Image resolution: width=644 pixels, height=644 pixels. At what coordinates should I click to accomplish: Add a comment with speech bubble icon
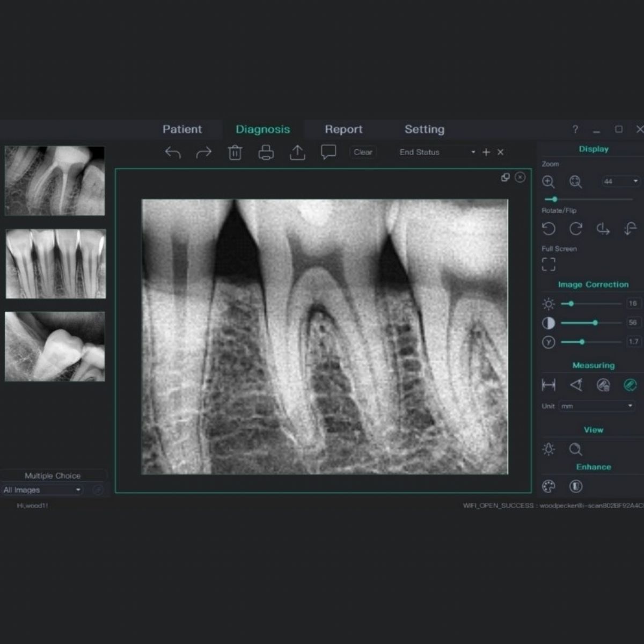coord(328,152)
